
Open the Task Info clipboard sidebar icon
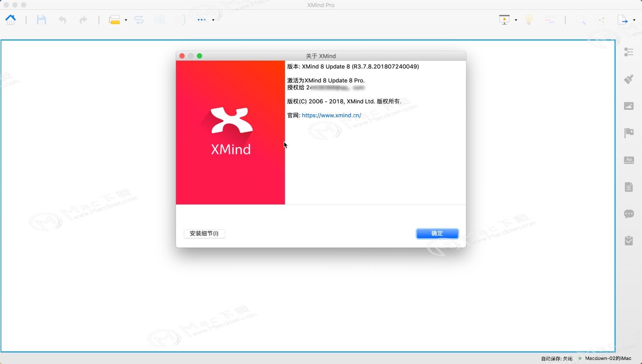(629, 241)
